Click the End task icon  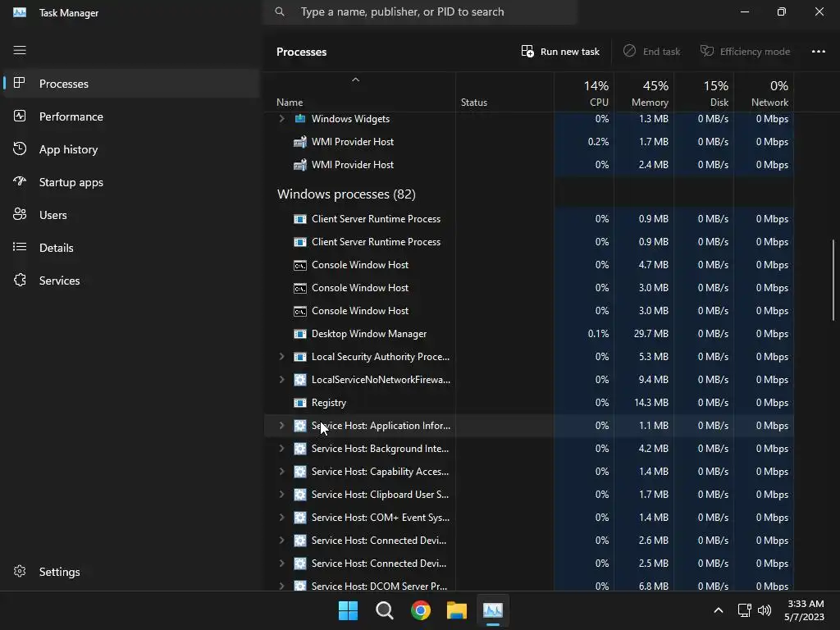pos(629,51)
